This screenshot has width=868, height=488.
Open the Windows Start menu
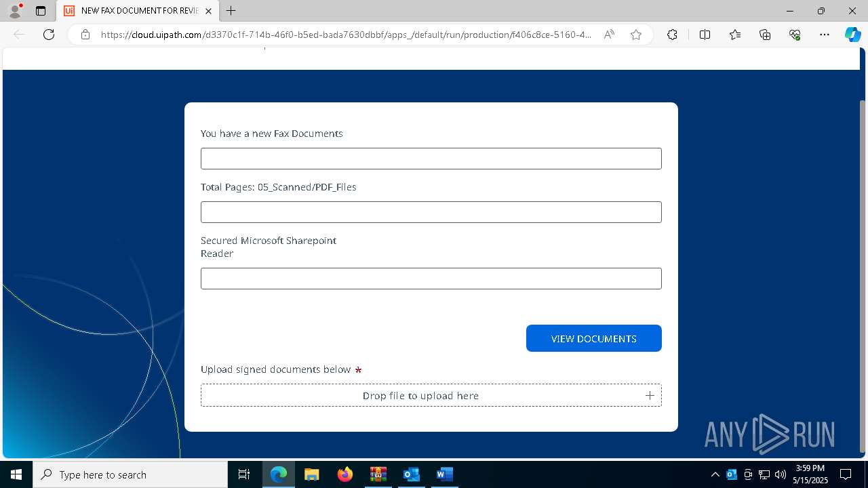(x=16, y=474)
